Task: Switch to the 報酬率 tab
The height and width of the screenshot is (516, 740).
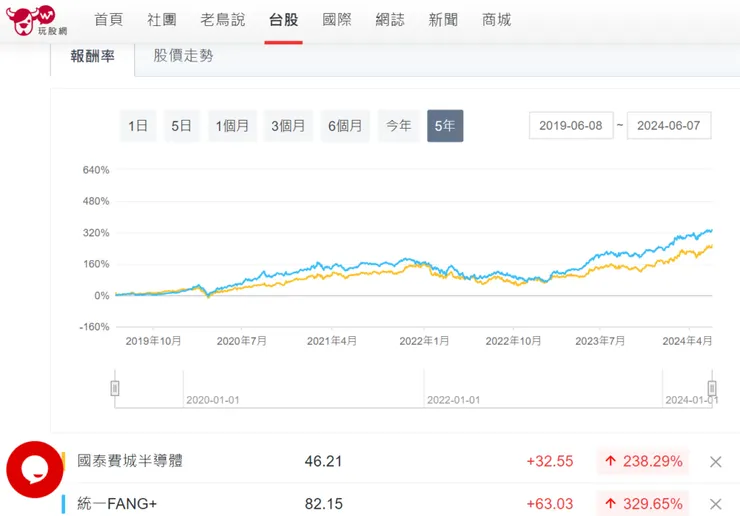Action: tap(92, 56)
